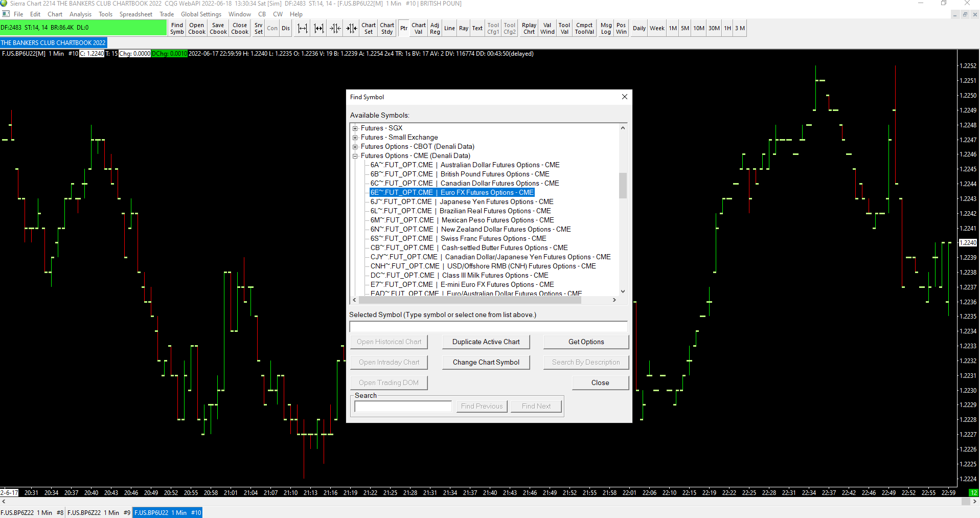The width and height of the screenshot is (980, 518).
Task: Expand Futures Options - CBOT (Denali Data)
Action: [x=355, y=147]
